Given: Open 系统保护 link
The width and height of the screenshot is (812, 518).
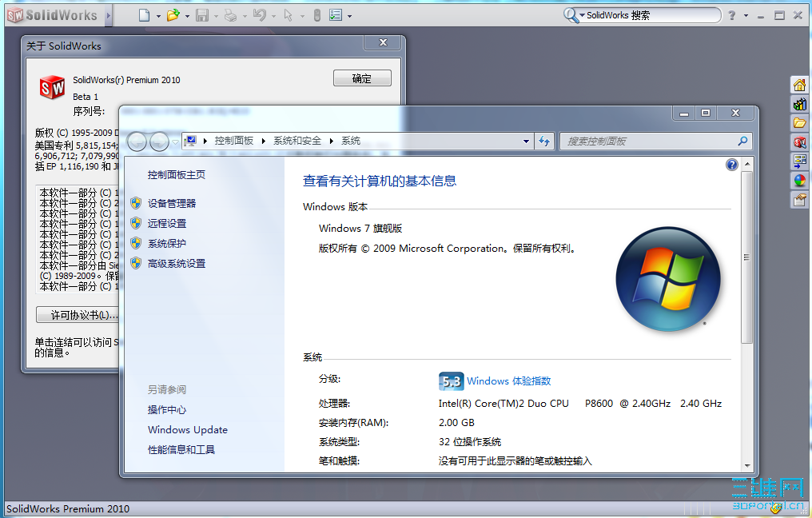Looking at the screenshot, I should pyautogui.click(x=167, y=244).
